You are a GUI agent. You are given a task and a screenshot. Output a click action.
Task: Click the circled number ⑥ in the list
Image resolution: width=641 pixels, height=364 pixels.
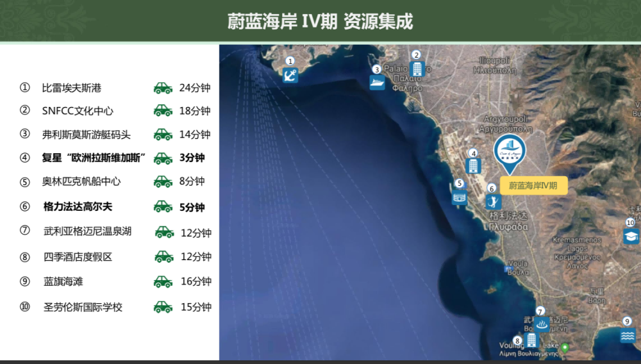pyautogui.click(x=25, y=207)
